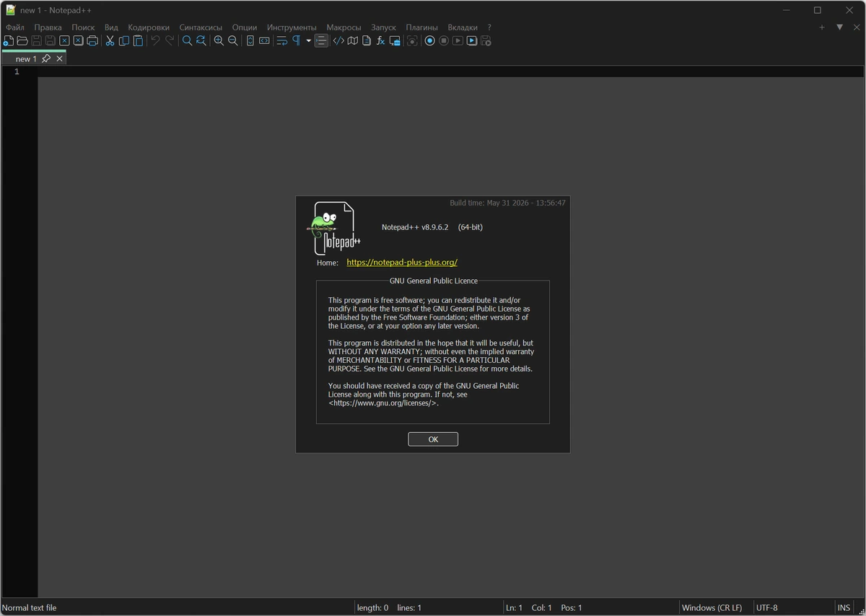Click the Save floppy-disk toolbar icon
This screenshot has height=616, width=866.
[x=36, y=41]
